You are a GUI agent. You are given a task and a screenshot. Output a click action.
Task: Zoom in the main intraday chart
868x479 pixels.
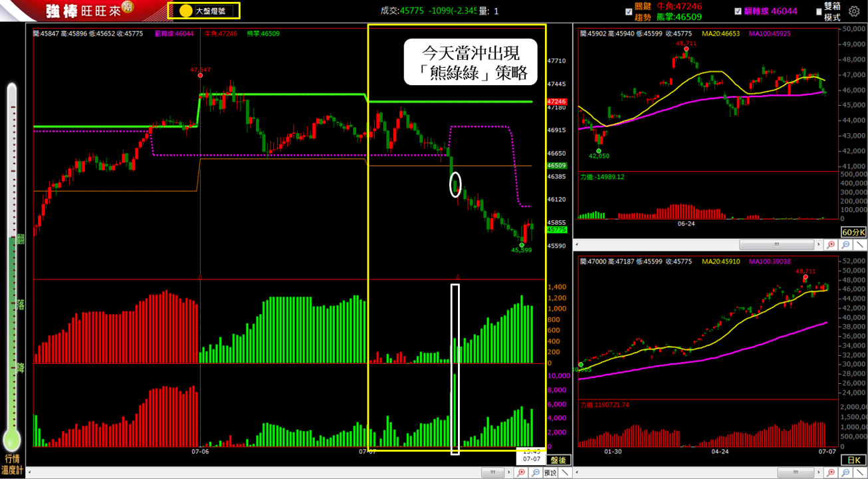click(521, 472)
